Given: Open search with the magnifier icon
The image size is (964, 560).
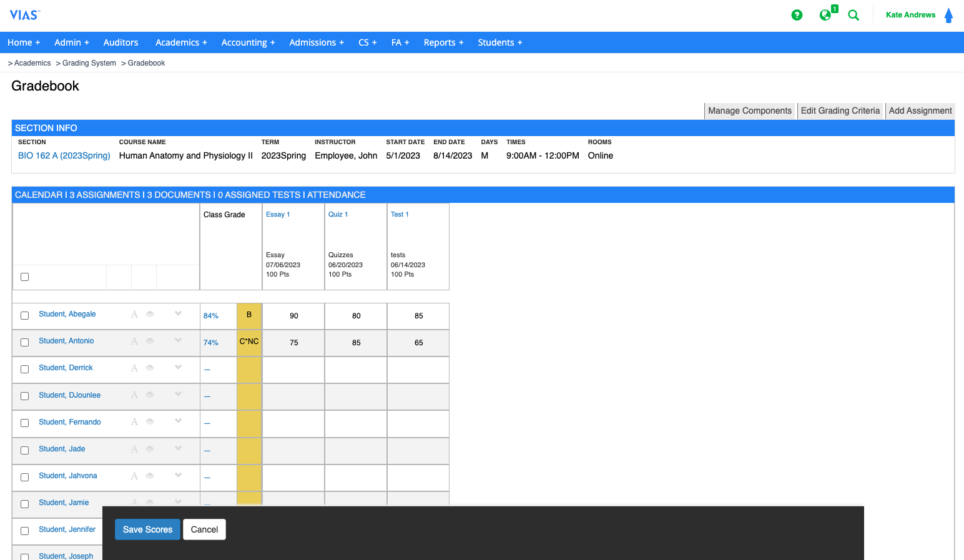Looking at the screenshot, I should [853, 15].
